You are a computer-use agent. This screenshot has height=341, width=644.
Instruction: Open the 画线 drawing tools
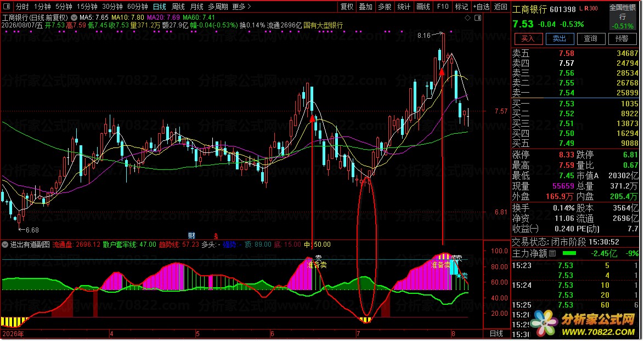coord(423,7)
